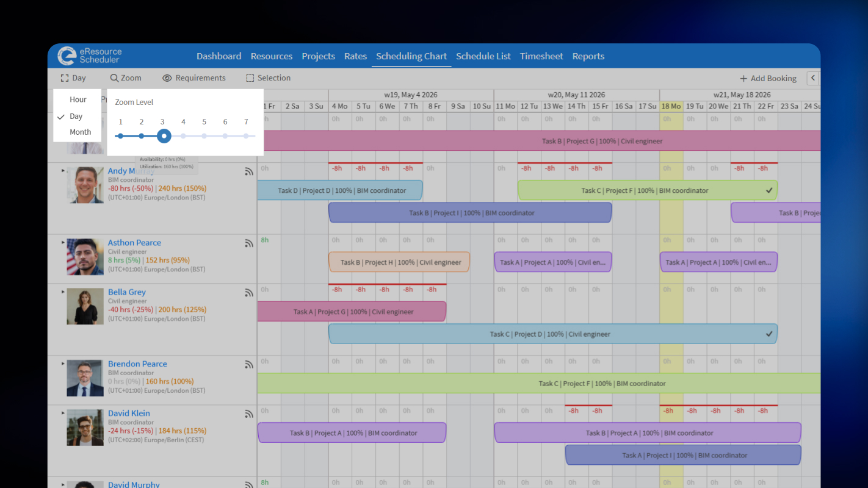The width and height of the screenshot is (868, 488).
Task: Open the Projects tab
Action: (318, 56)
